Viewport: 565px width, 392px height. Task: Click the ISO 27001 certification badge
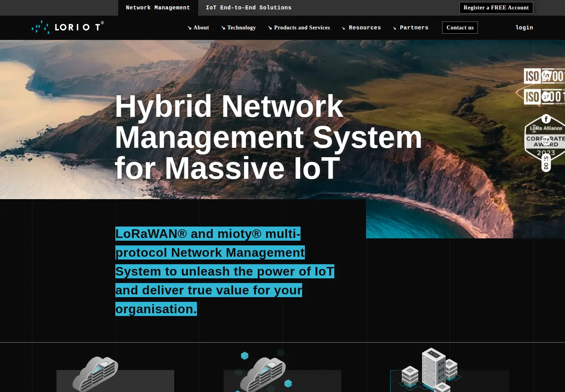[544, 76]
